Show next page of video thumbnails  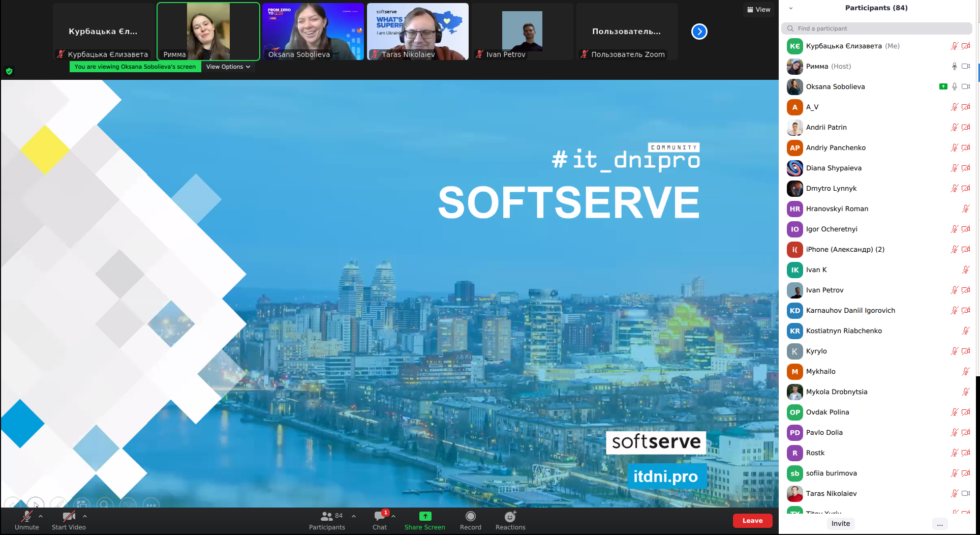(x=699, y=32)
